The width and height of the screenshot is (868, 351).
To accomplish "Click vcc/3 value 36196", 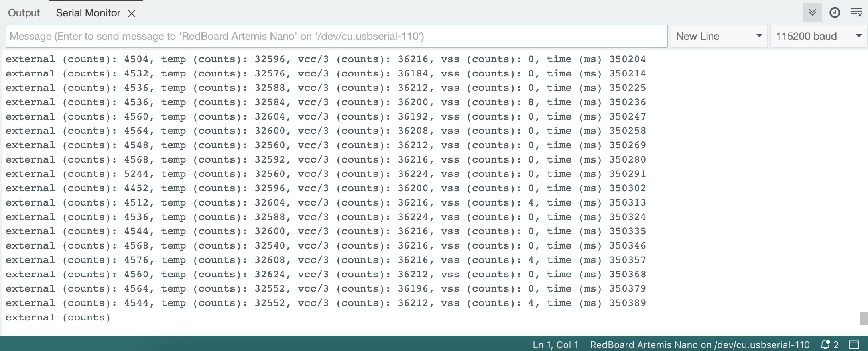I will coord(413,289).
